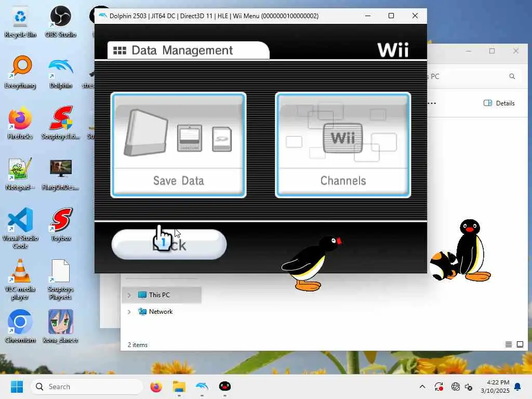Viewport: 532px width, 399px height.
Task: Select the VLC media player icon
Action: [20, 280]
